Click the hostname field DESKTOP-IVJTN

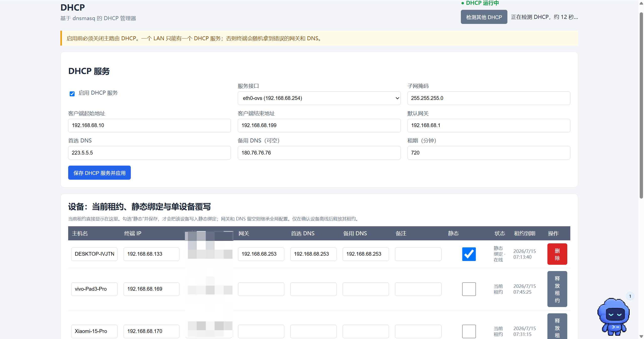(x=94, y=254)
